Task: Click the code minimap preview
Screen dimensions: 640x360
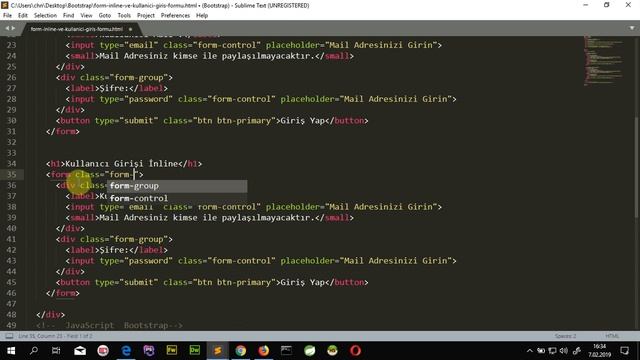Action: pyautogui.click(x=604, y=60)
